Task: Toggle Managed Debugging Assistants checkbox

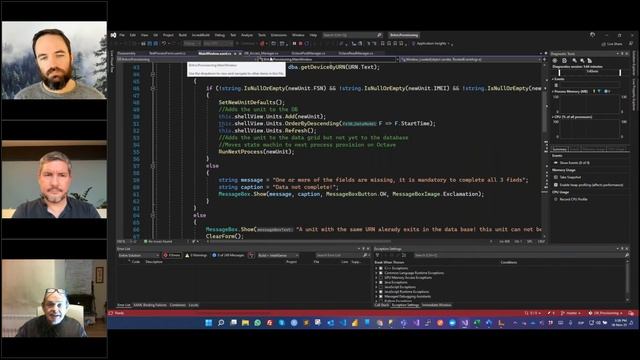Action: point(381,296)
